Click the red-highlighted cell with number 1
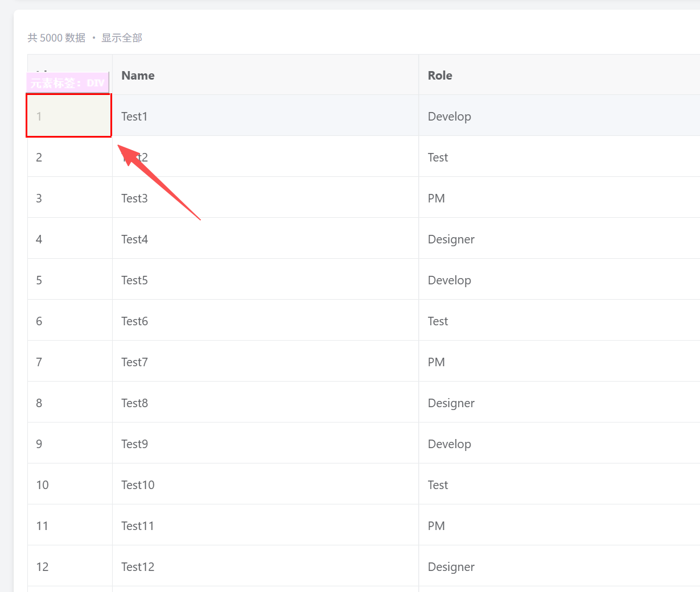 pos(69,116)
